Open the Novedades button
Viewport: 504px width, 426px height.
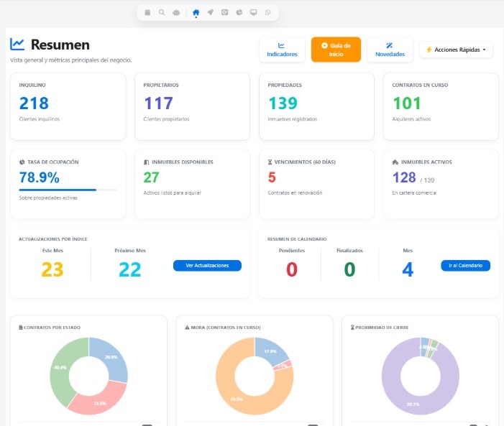390,50
